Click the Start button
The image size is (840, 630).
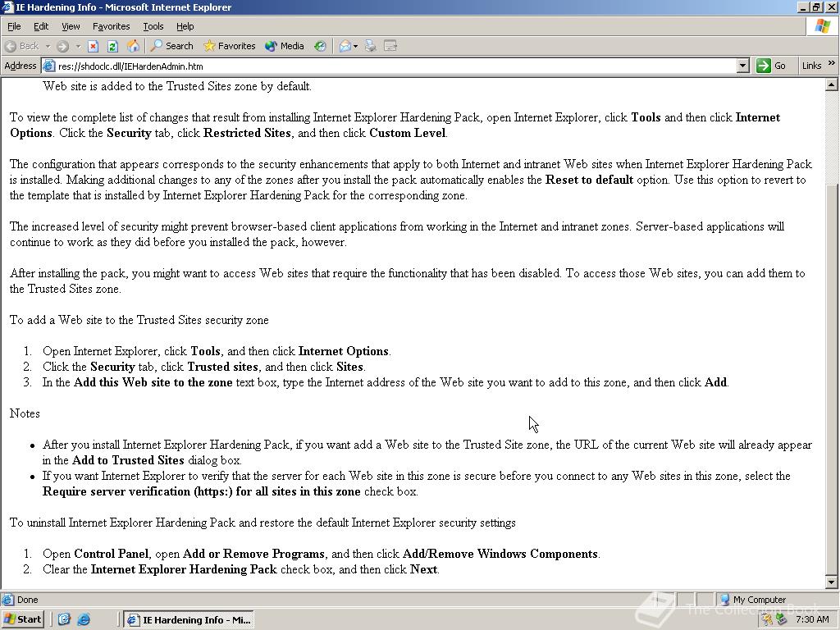point(22,619)
